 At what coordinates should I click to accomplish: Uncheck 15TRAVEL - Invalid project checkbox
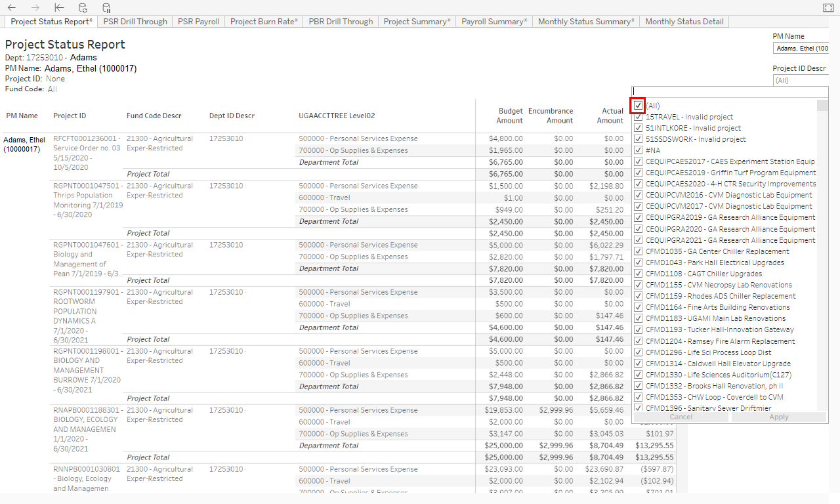tap(638, 117)
